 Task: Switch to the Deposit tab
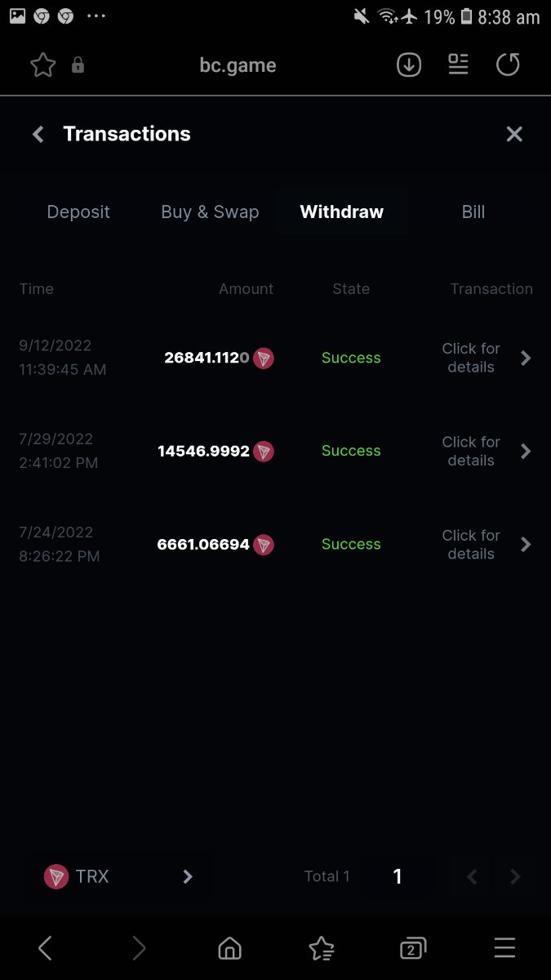pos(78,212)
